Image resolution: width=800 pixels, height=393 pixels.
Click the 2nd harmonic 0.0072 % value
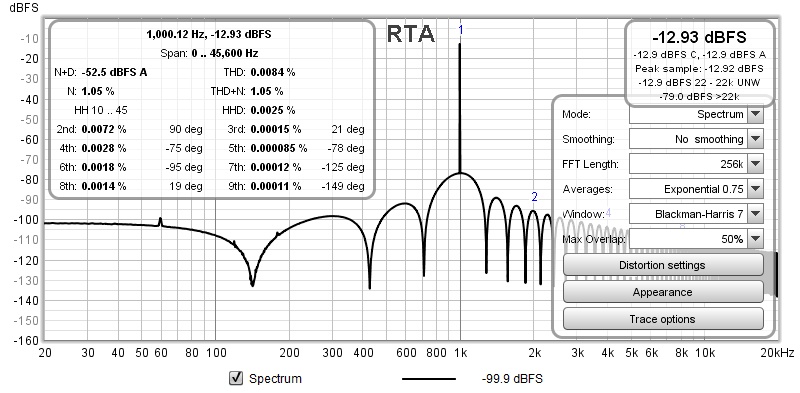(x=104, y=129)
